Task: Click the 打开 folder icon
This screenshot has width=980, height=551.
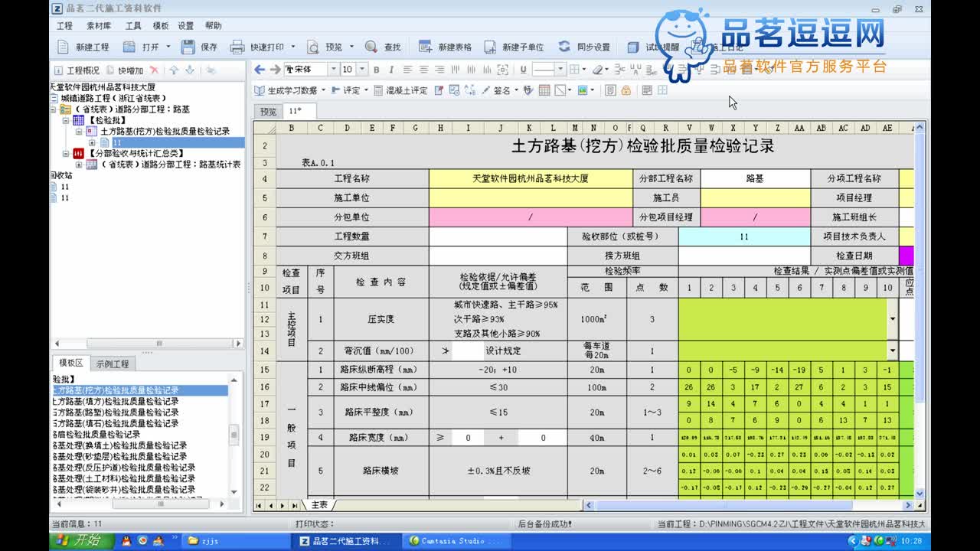Action: tap(129, 47)
